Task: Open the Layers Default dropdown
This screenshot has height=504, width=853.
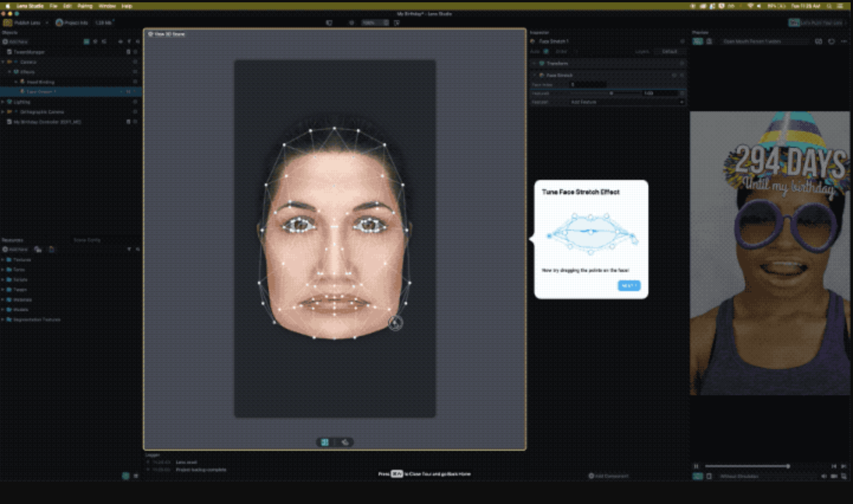Action: click(x=670, y=51)
